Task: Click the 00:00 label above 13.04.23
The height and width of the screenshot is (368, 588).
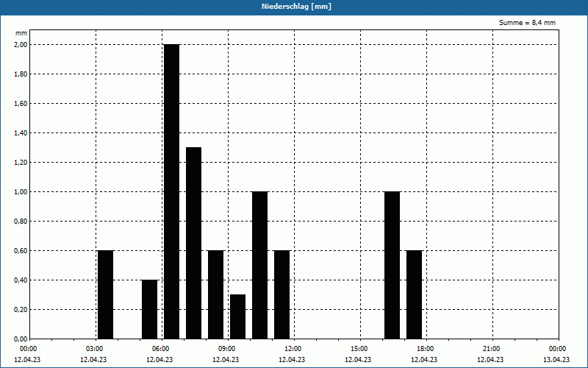Action: pos(558,349)
